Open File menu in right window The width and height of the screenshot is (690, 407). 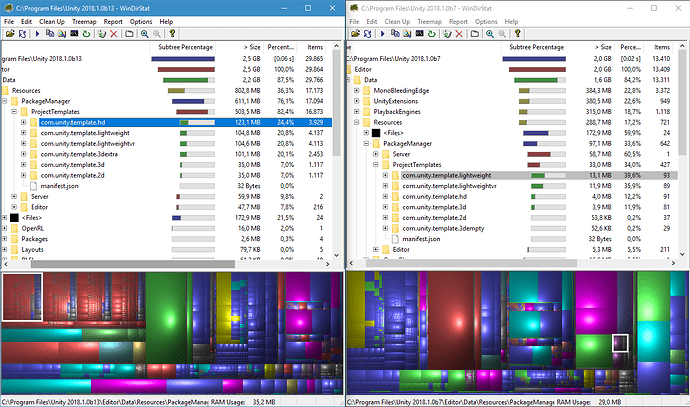pyautogui.click(x=354, y=22)
